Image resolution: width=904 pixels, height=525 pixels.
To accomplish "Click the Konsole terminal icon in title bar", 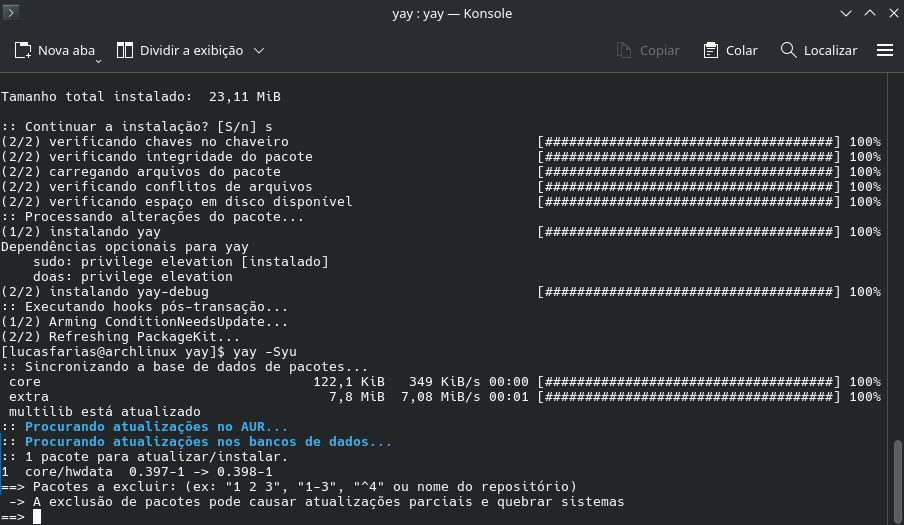I will 13,12.
